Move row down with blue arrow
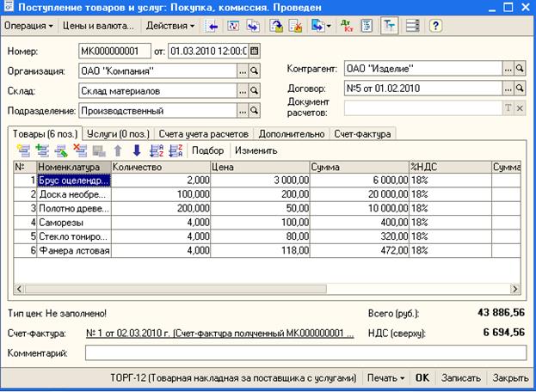 tap(136, 150)
